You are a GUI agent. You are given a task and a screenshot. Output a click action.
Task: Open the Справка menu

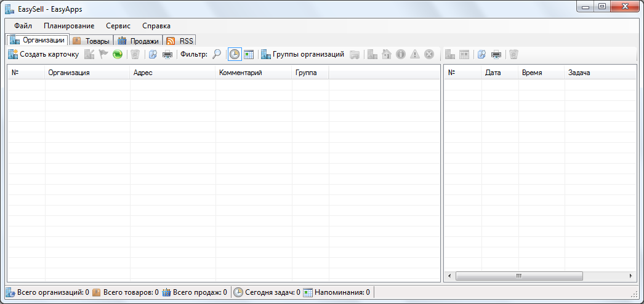pos(156,26)
